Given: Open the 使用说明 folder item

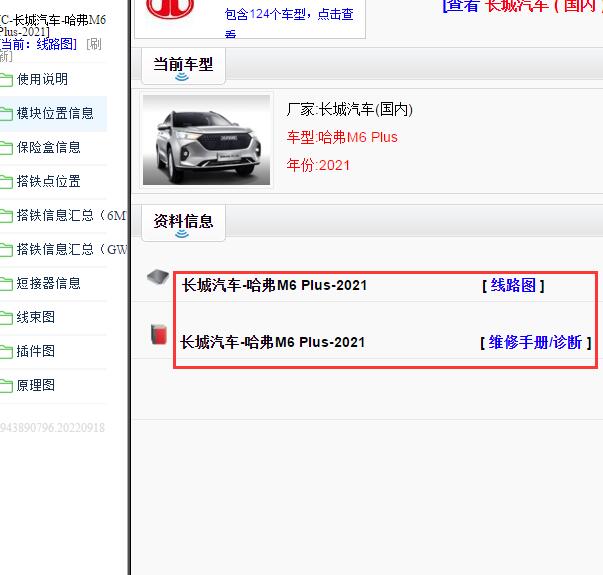Looking at the screenshot, I should [x=42, y=80].
